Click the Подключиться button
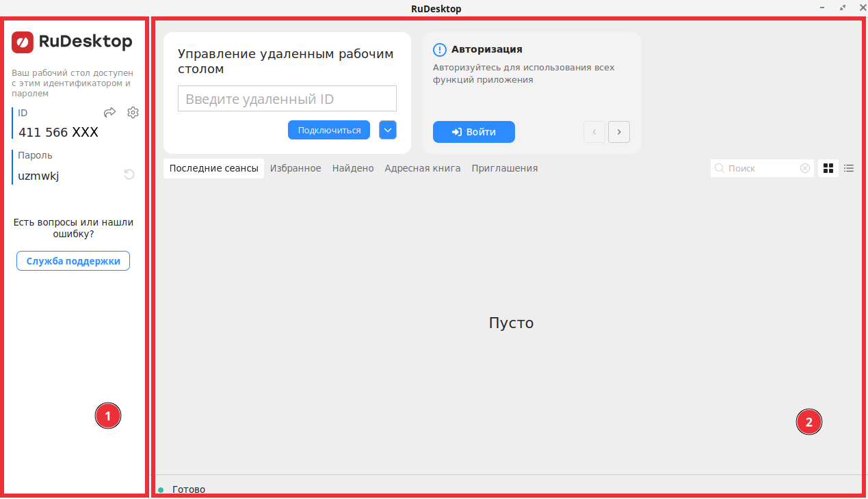The image size is (868, 499). click(x=329, y=130)
